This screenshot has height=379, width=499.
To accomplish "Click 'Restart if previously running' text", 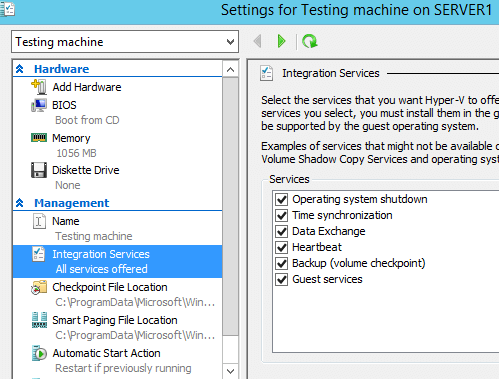I will 123,368.
